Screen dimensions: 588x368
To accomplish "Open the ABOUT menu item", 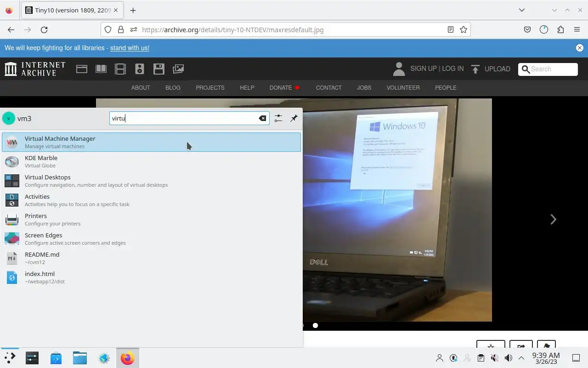I will point(141,87).
